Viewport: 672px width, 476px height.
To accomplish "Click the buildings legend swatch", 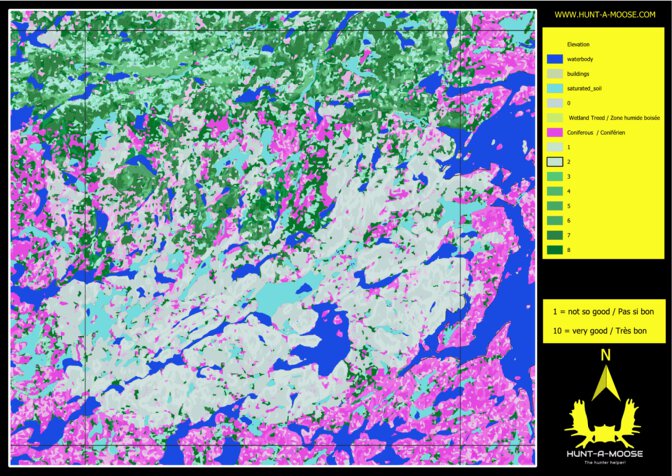I will pyautogui.click(x=555, y=74).
